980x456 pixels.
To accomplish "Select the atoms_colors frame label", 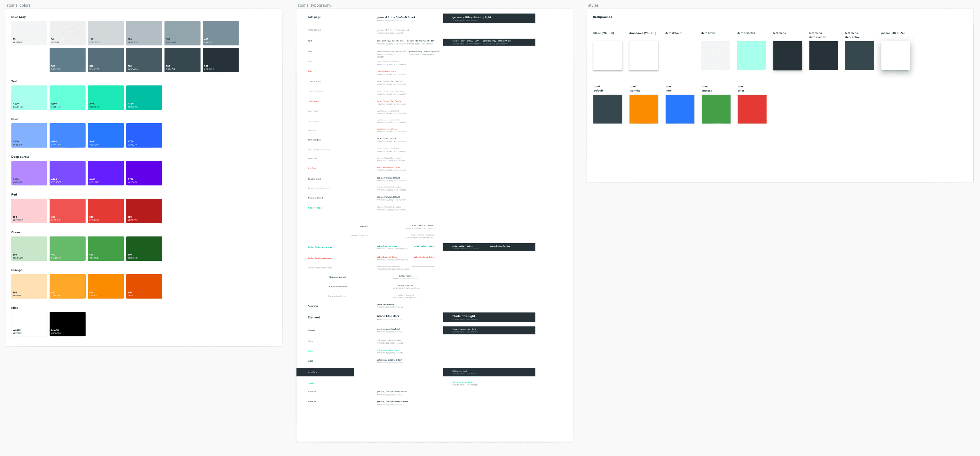I will click(x=18, y=5).
